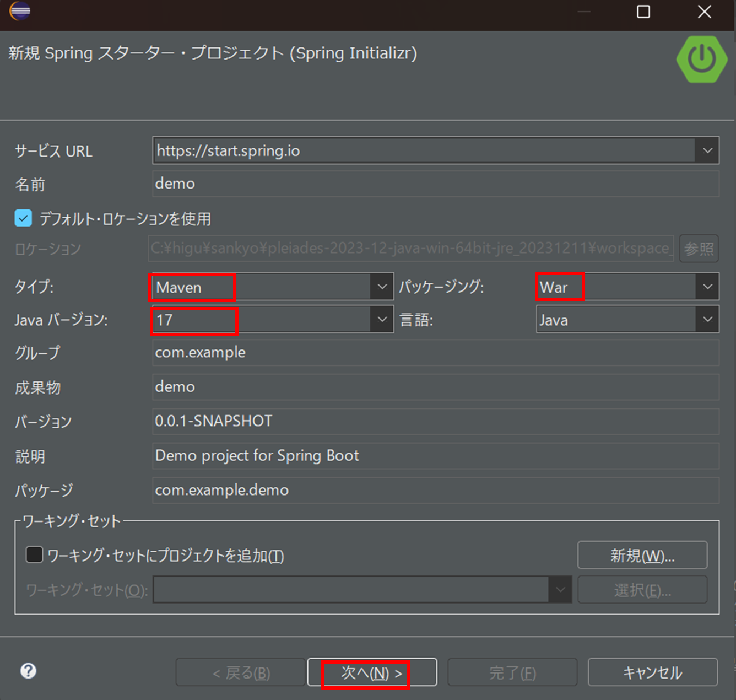Open the Java バージョン dropdown

click(382, 319)
